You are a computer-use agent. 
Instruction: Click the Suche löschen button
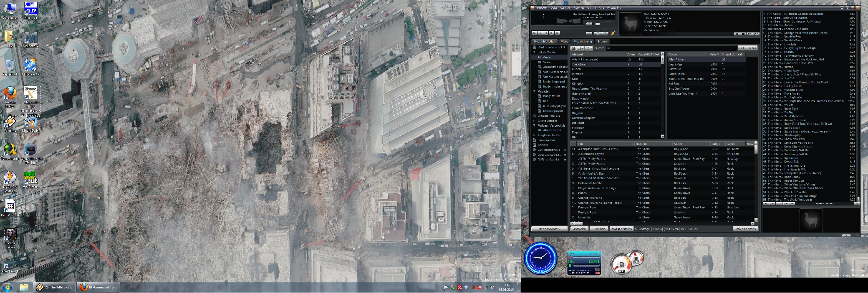[747, 48]
